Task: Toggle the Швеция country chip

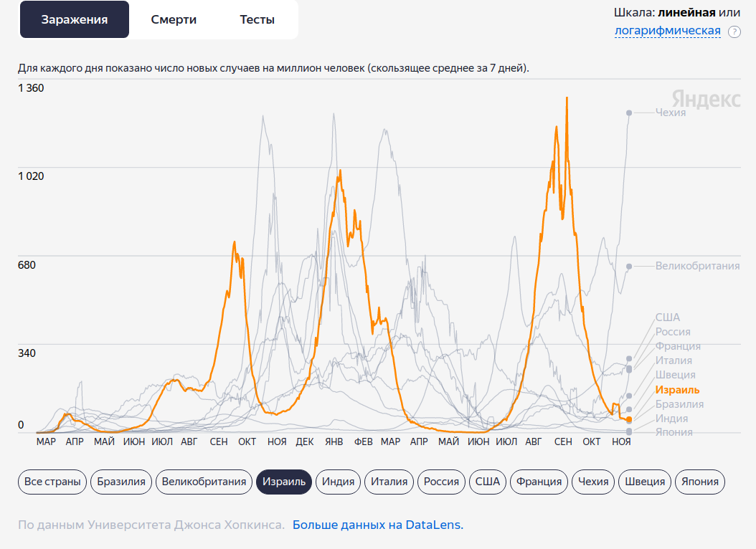Action: click(x=645, y=482)
